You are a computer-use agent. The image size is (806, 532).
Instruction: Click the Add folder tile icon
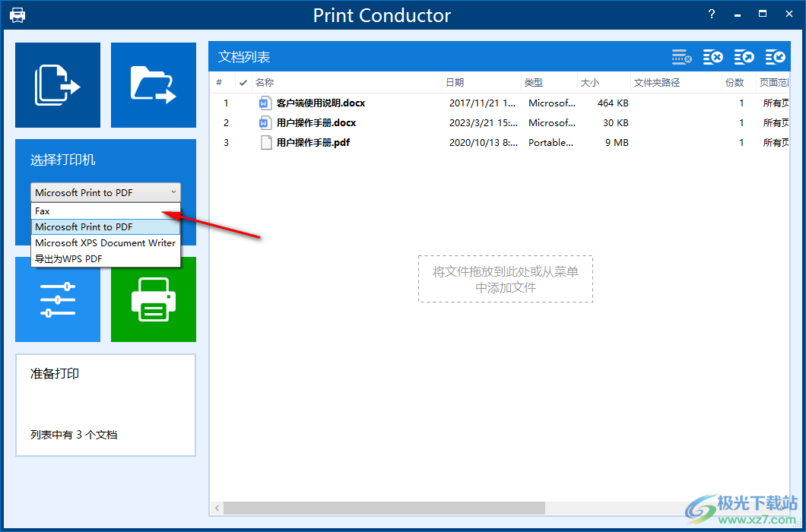[x=153, y=85]
